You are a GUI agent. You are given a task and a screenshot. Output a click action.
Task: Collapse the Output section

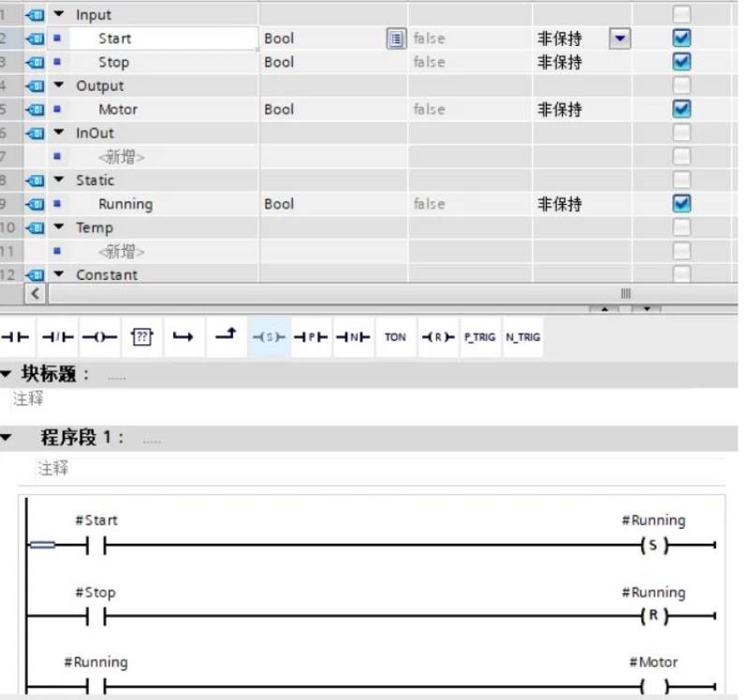[x=58, y=85]
